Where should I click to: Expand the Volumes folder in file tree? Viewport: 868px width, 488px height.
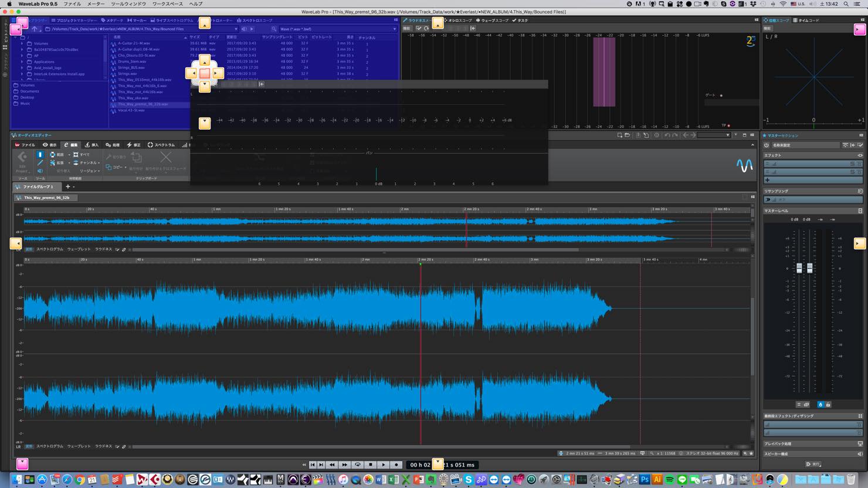click(22, 43)
